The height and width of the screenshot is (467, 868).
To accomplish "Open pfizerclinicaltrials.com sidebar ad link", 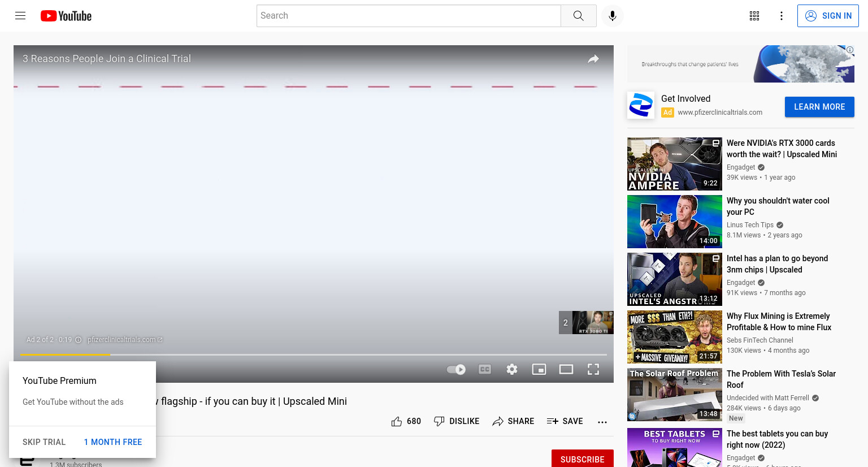I will click(720, 113).
